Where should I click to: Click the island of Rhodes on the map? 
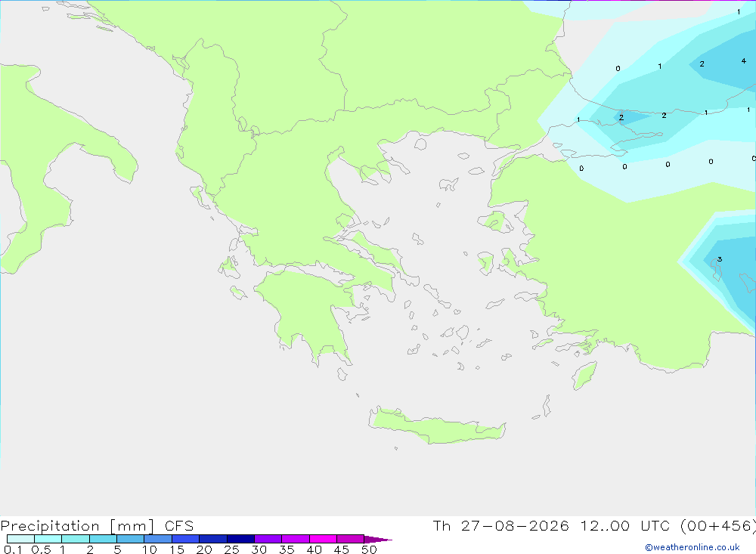[584, 376]
